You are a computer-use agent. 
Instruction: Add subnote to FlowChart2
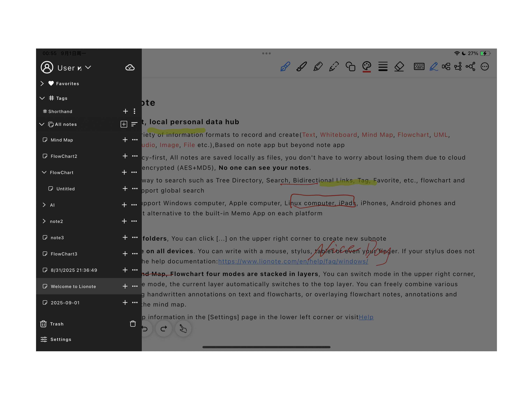coord(125,156)
